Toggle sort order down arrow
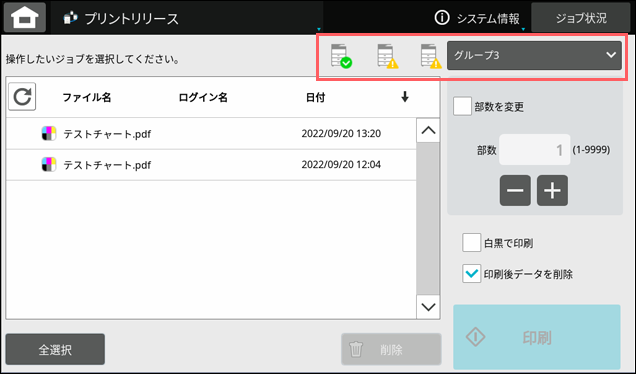Screen dimensions: 636x374 pos(404,97)
